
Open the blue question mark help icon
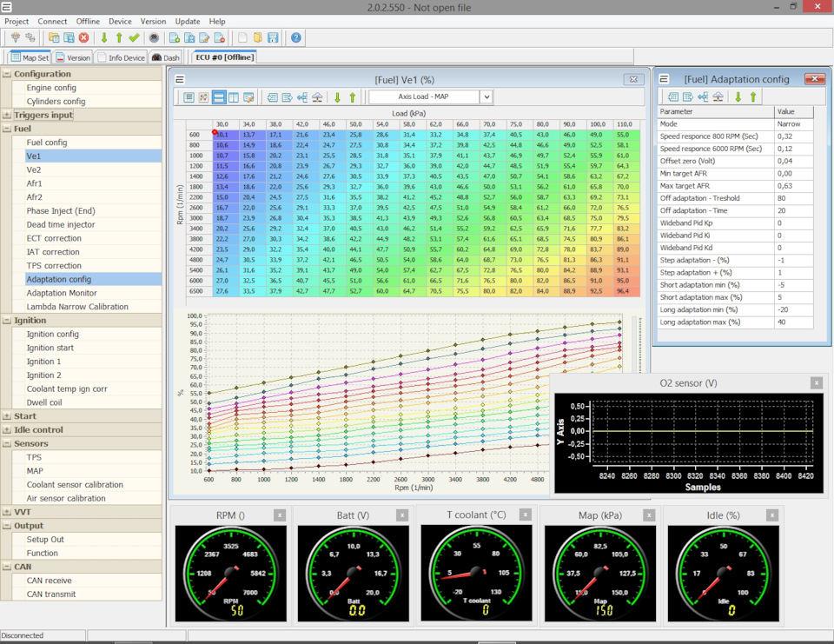tap(296, 37)
